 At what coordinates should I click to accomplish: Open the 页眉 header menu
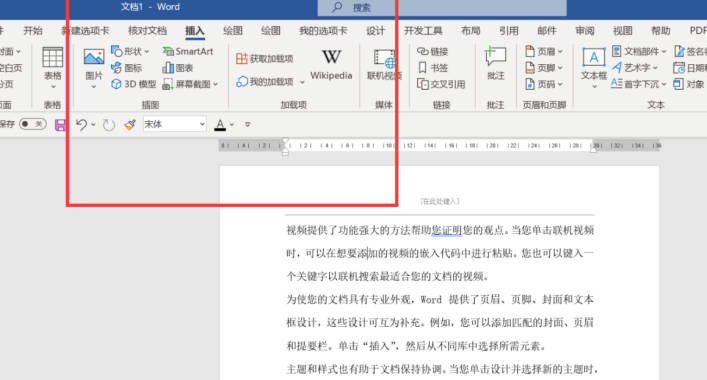point(544,51)
